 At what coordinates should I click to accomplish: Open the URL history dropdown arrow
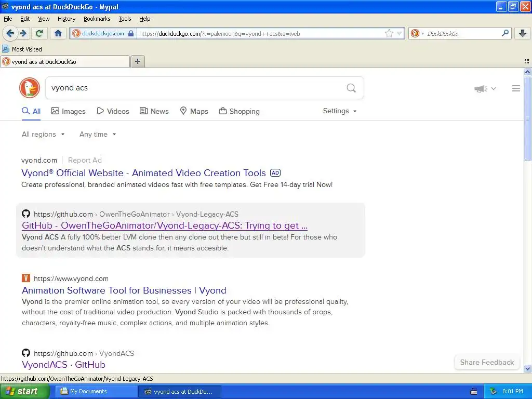400,33
